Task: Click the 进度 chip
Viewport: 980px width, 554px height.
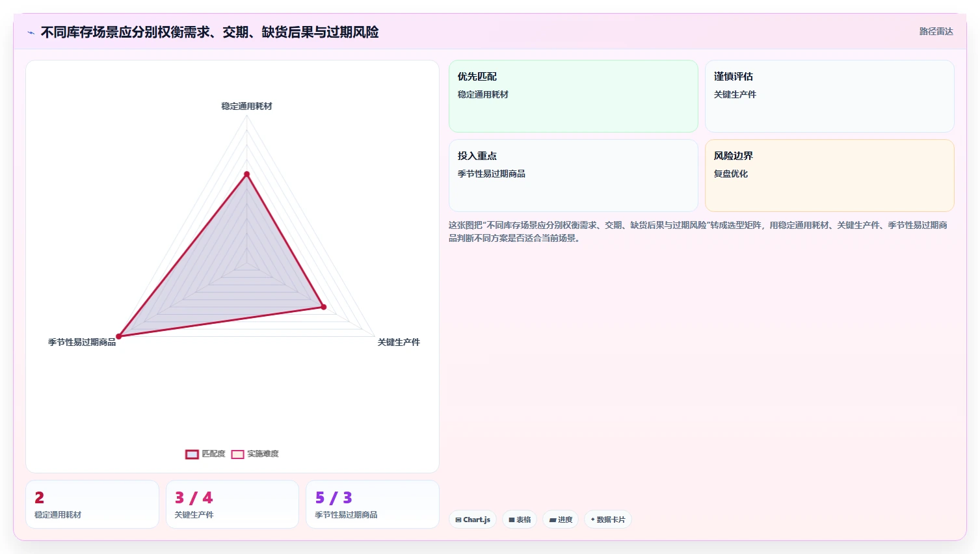Action: tap(561, 520)
